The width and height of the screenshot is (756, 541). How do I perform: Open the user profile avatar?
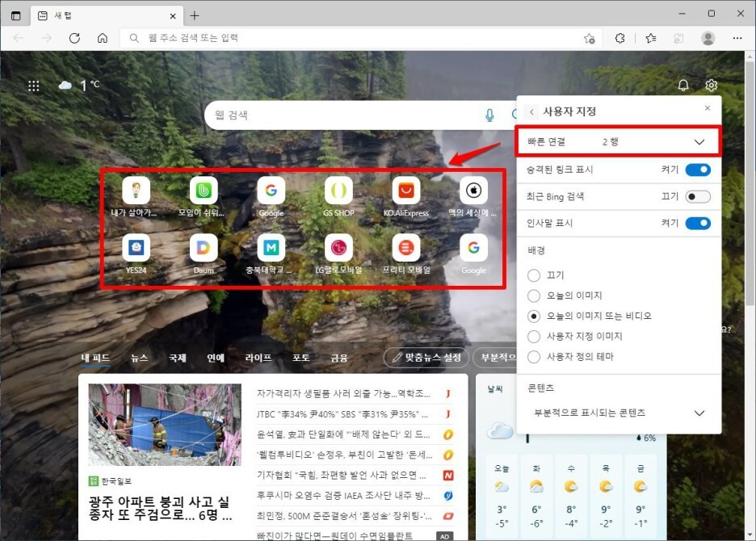click(708, 38)
